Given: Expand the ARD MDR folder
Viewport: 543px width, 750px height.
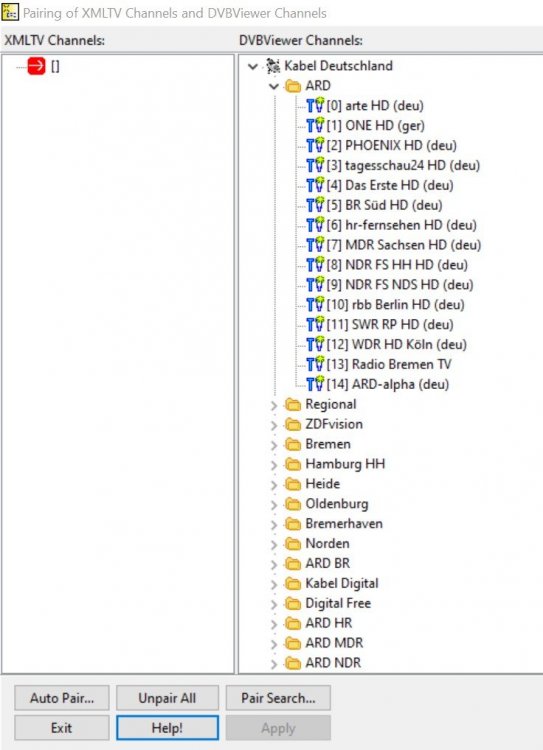Looking at the screenshot, I should click(x=274, y=644).
